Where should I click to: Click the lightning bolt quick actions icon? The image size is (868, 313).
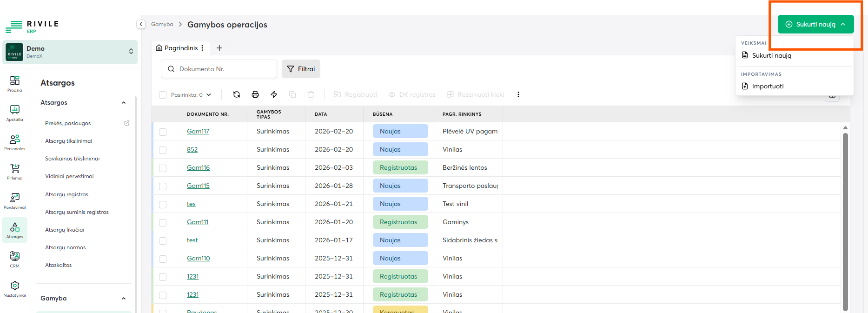[x=274, y=94]
